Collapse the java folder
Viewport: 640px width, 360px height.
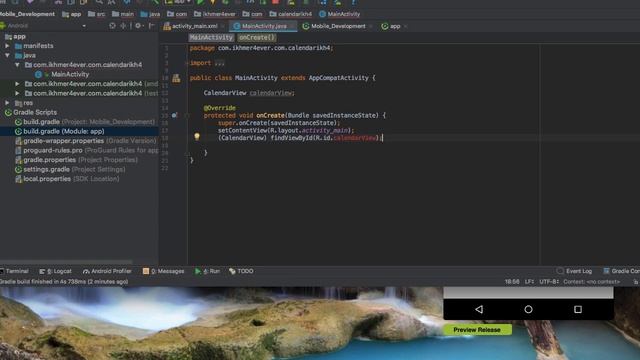[x=7, y=55]
